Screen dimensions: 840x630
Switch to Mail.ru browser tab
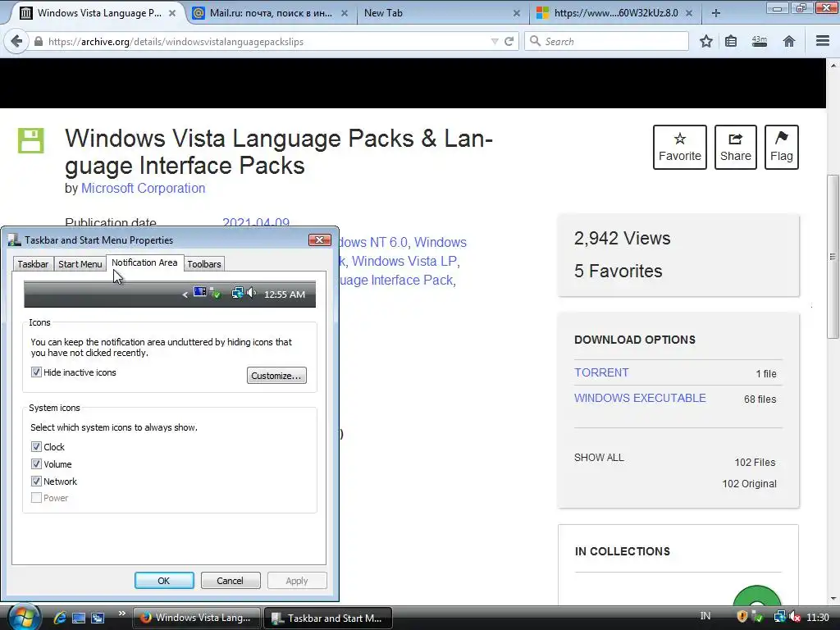pyautogui.click(x=271, y=13)
